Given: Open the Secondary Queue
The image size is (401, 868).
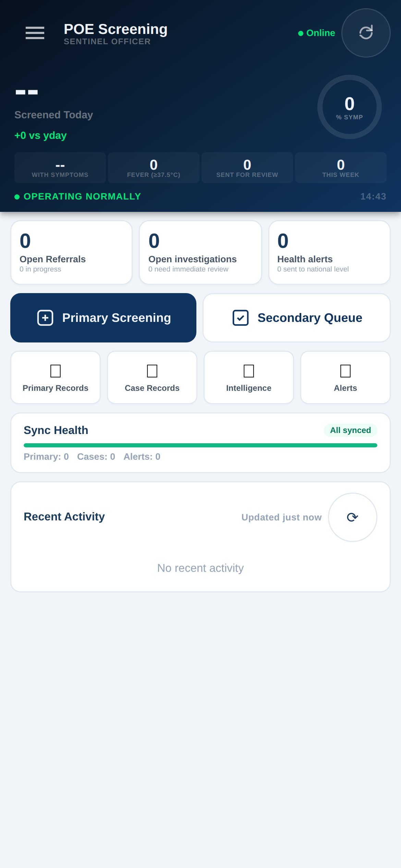Looking at the screenshot, I should click(x=297, y=318).
